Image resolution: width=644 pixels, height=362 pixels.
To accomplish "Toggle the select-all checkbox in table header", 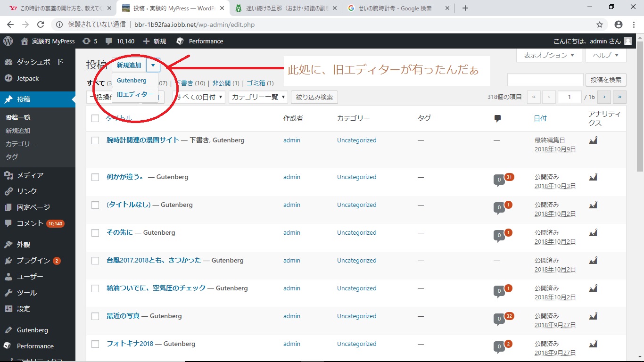I will pos(95,118).
